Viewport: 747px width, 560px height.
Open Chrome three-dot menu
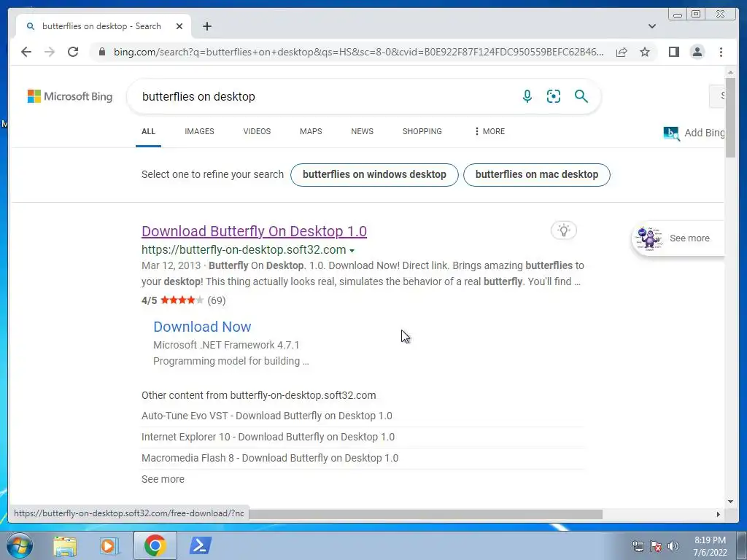(721, 52)
